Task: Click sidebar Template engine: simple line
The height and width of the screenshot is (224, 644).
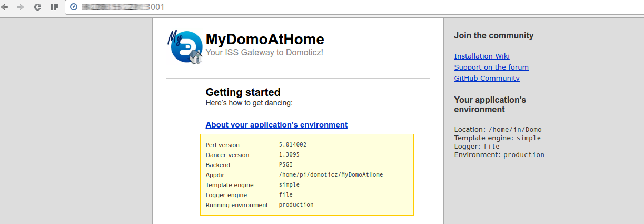Action: tap(498, 138)
